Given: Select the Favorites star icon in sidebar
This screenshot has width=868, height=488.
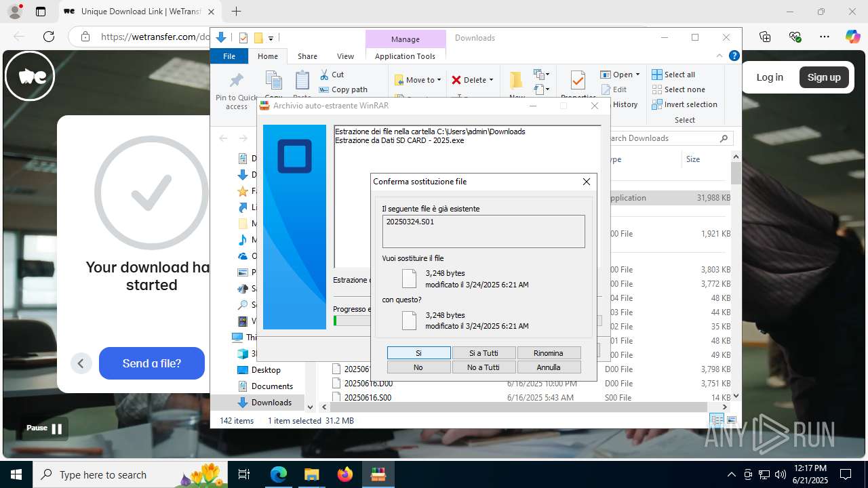Looking at the screenshot, I should [x=243, y=191].
